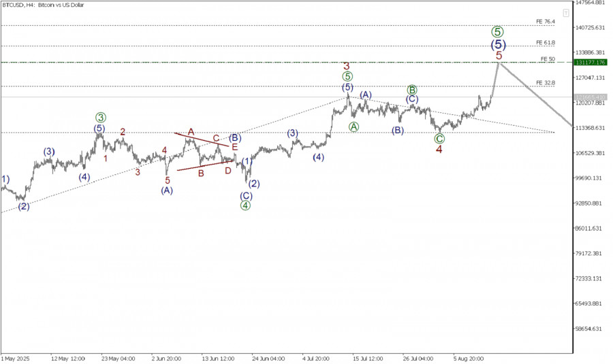Screen dimensions: 613x364
Task: Select the circled green 3 wave marker
Action: tap(101, 117)
